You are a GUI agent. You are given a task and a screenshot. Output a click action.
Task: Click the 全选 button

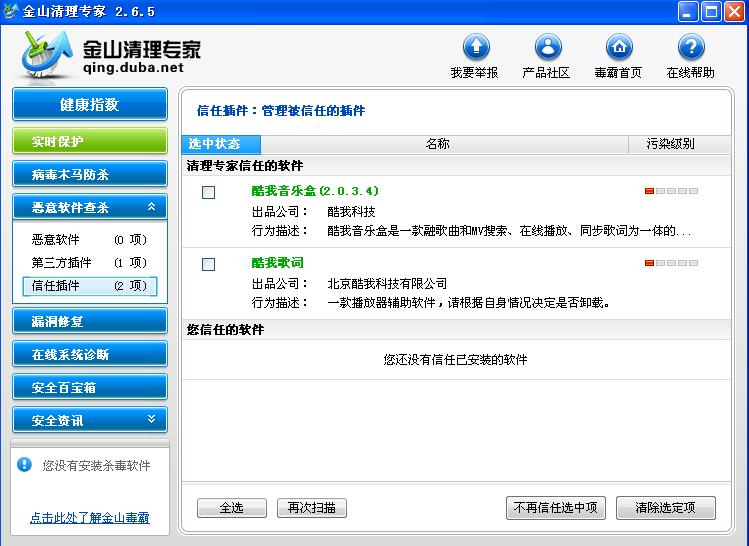point(232,508)
